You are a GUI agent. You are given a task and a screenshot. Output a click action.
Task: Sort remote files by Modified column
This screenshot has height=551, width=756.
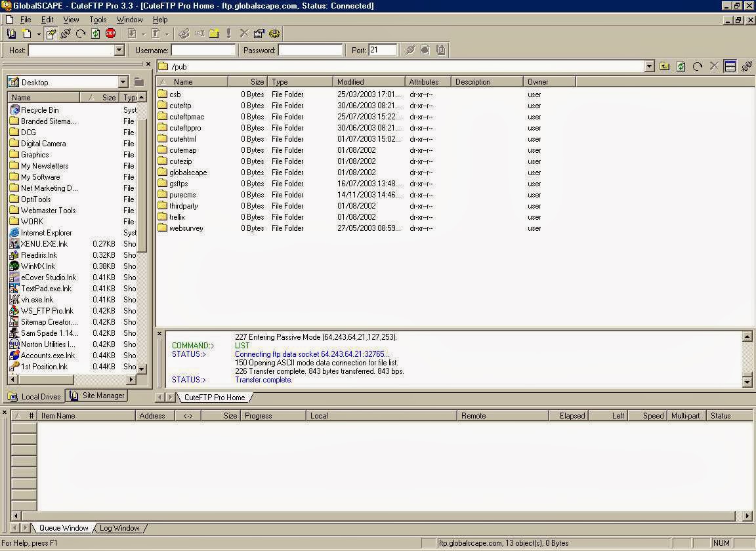coord(369,82)
